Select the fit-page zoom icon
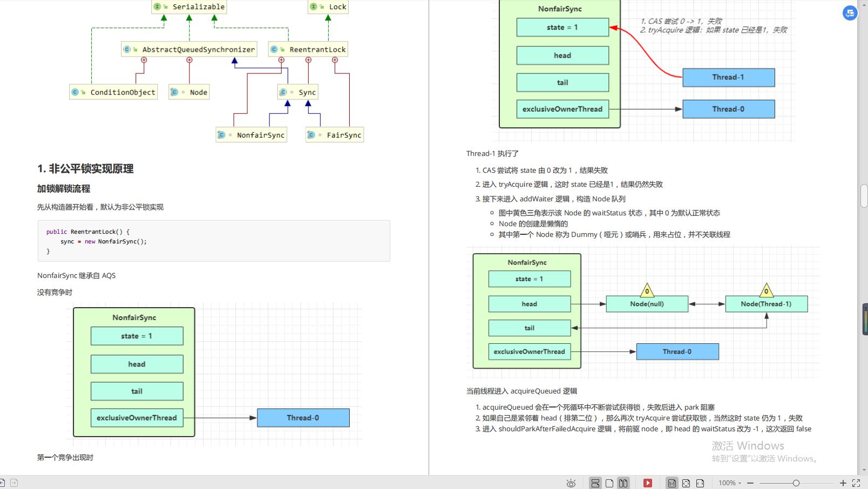 point(687,483)
